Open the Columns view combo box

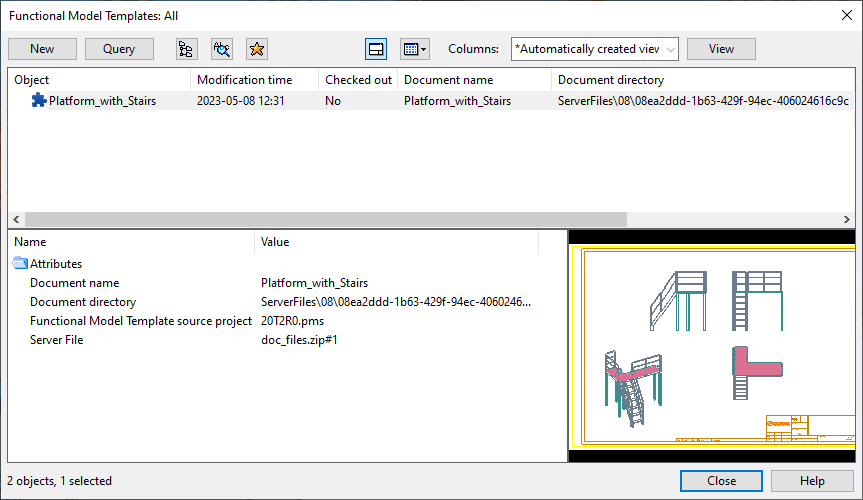(594, 49)
